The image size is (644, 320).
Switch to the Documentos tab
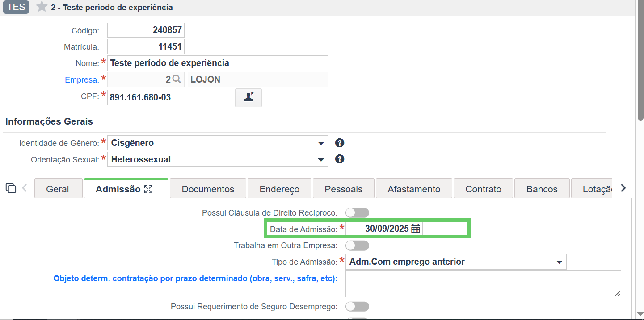208,189
